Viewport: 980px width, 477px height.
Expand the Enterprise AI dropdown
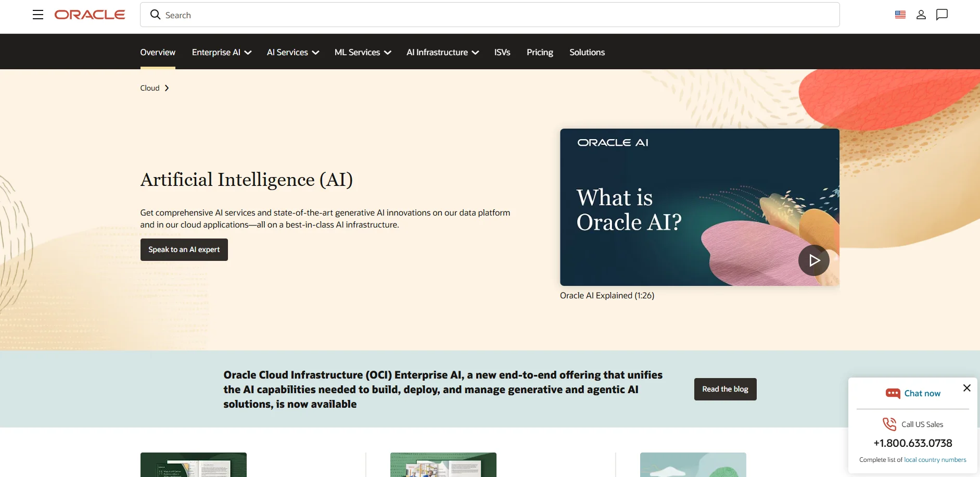coord(221,52)
